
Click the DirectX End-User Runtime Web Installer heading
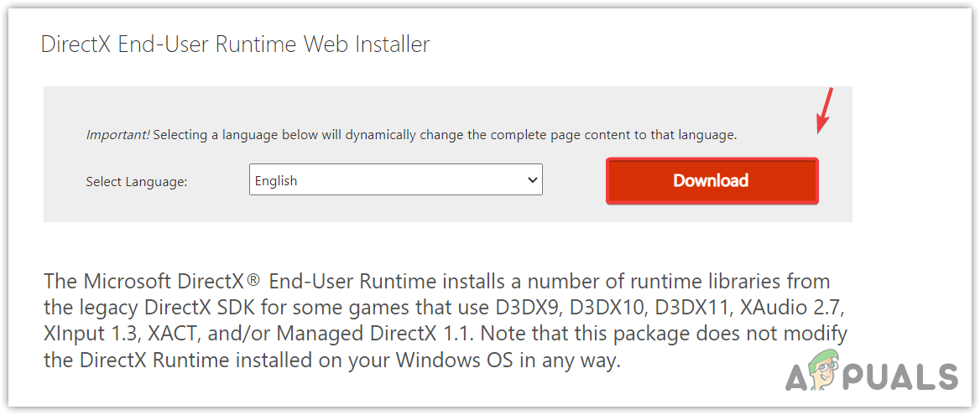coord(235,44)
